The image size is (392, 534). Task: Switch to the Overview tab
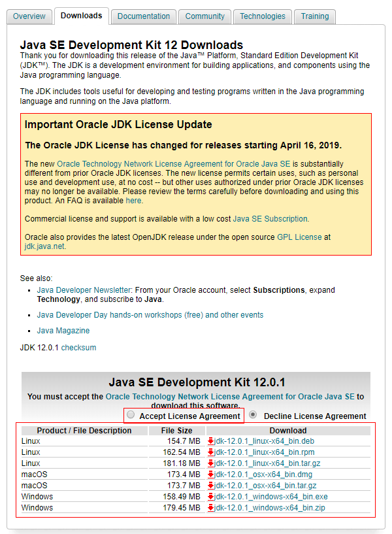(x=29, y=16)
